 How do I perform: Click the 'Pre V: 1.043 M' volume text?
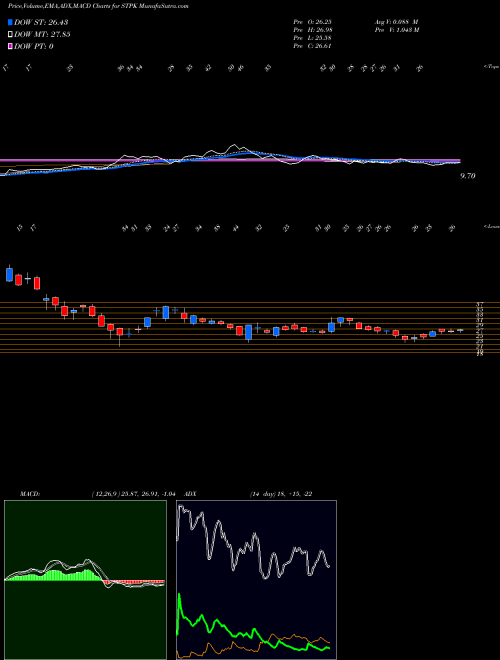(x=398, y=30)
